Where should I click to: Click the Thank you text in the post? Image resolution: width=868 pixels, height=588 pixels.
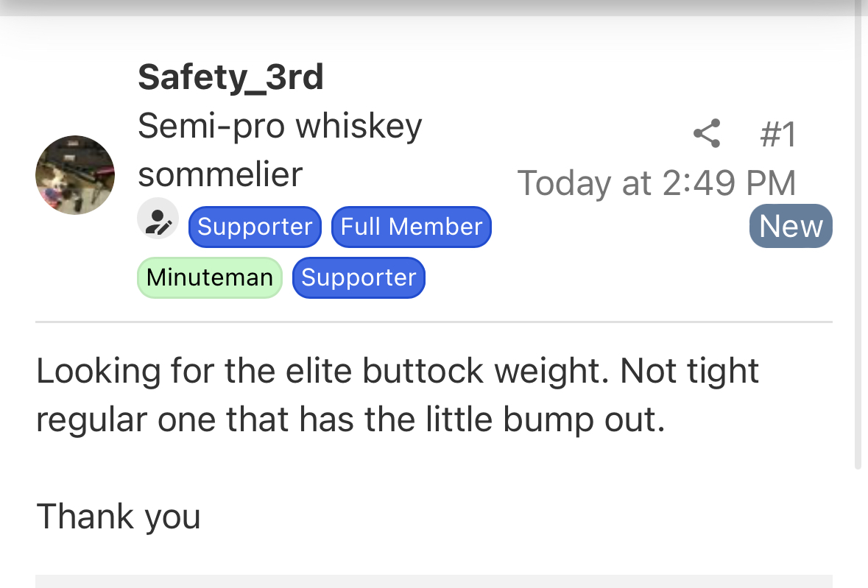coord(119,517)
